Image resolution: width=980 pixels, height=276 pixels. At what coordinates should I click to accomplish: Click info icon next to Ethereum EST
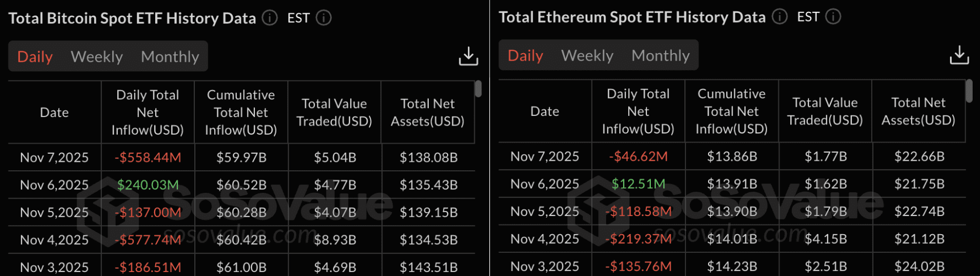pyautogui.click(x=833, y=17)
